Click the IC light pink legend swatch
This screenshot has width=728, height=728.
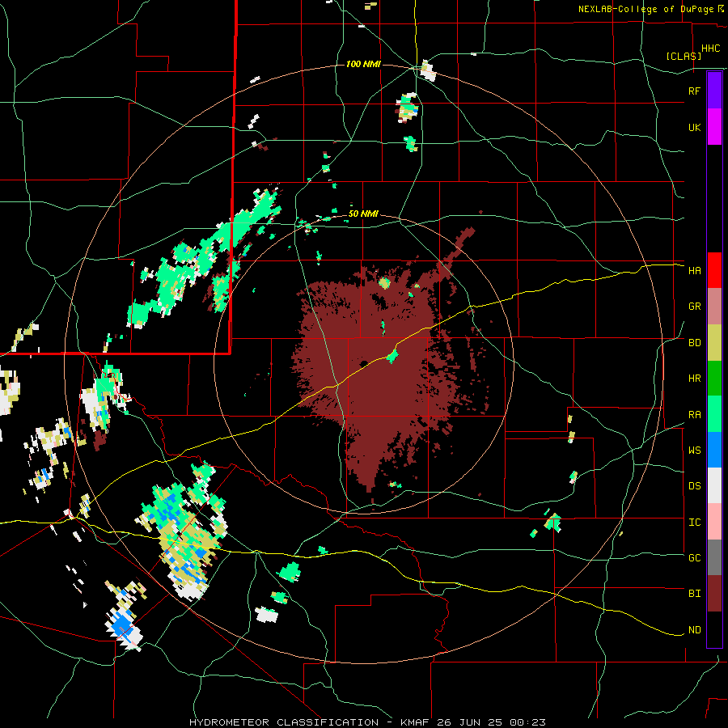coord(714,522)
